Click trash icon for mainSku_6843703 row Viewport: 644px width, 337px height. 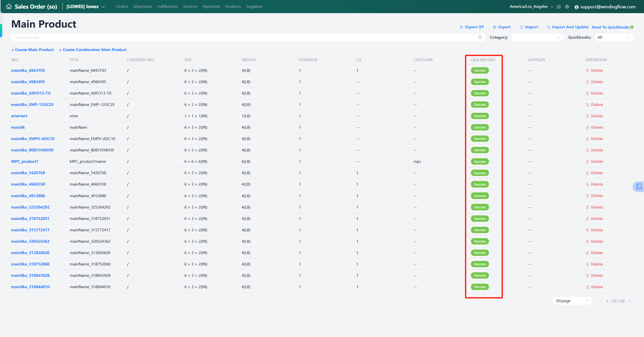[587, 71]
